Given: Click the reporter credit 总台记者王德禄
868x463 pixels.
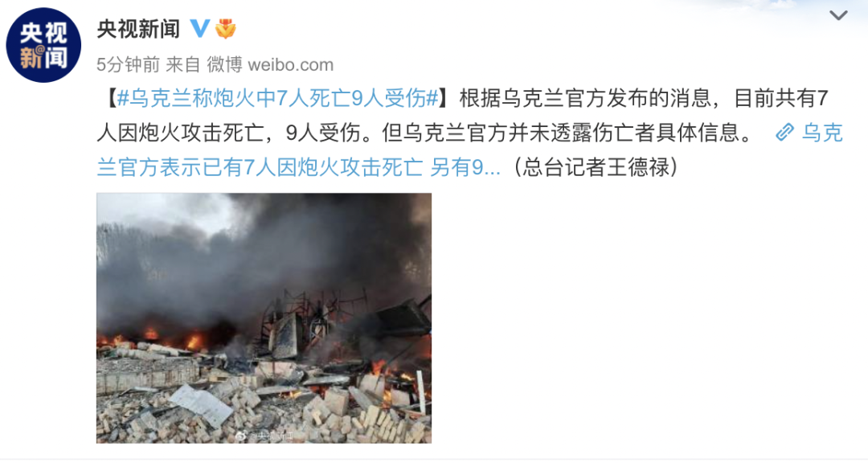Looking at the screenshot, I should click(x=596, y=166).
